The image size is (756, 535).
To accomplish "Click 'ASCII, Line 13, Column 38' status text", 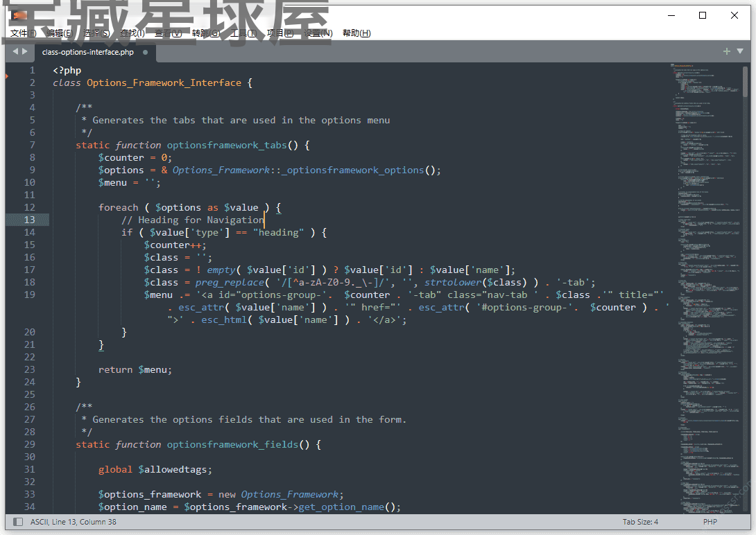I will (74, 522).
